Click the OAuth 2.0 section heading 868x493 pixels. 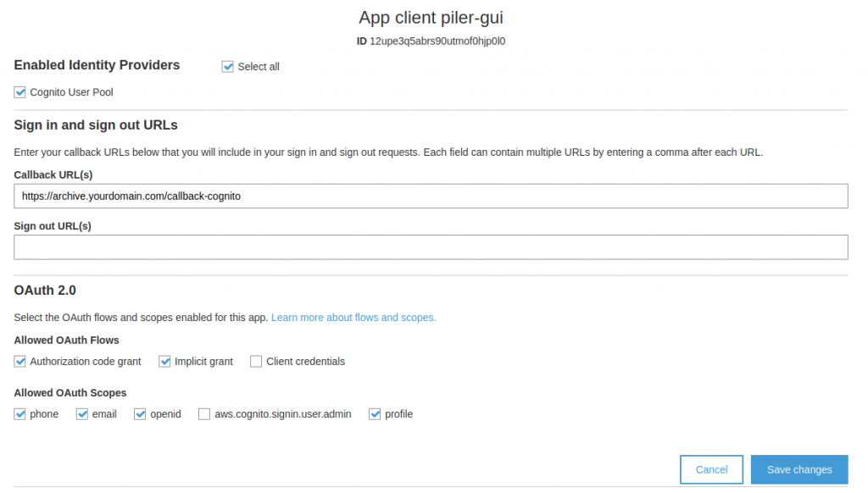point(45,291)
